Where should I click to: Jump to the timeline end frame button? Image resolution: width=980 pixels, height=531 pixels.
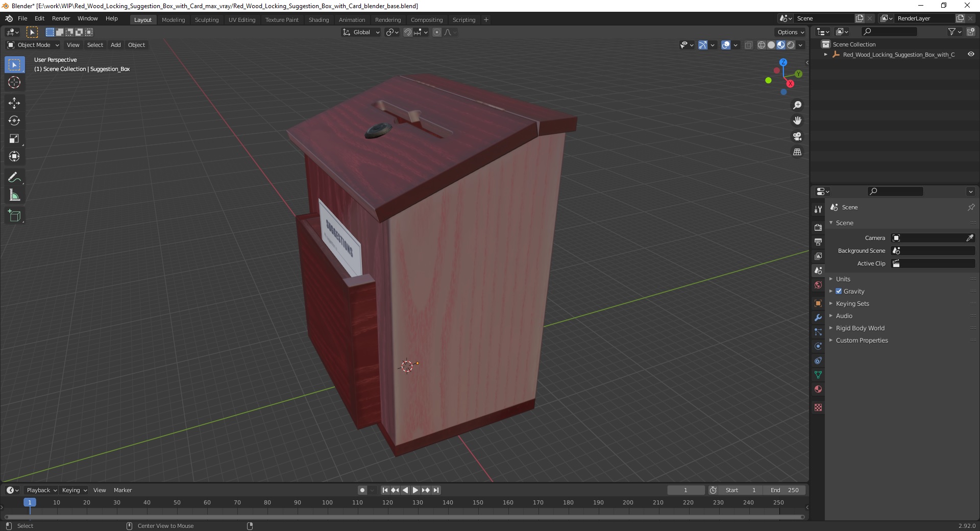click(436, 490)
